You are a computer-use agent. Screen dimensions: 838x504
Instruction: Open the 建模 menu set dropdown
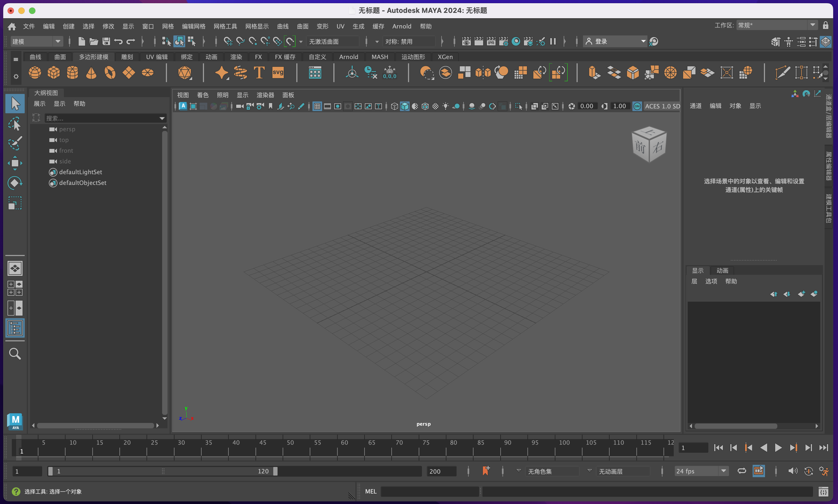(58, 41)
